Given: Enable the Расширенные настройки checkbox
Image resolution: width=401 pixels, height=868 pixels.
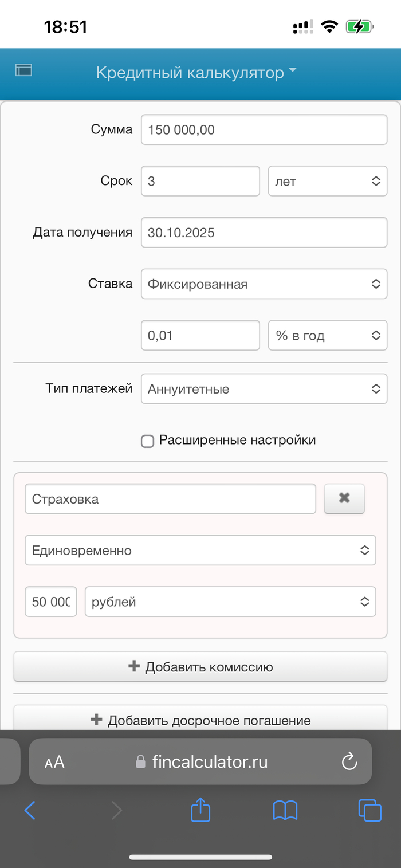Looking at the screenshot, I should pos(147,441).
